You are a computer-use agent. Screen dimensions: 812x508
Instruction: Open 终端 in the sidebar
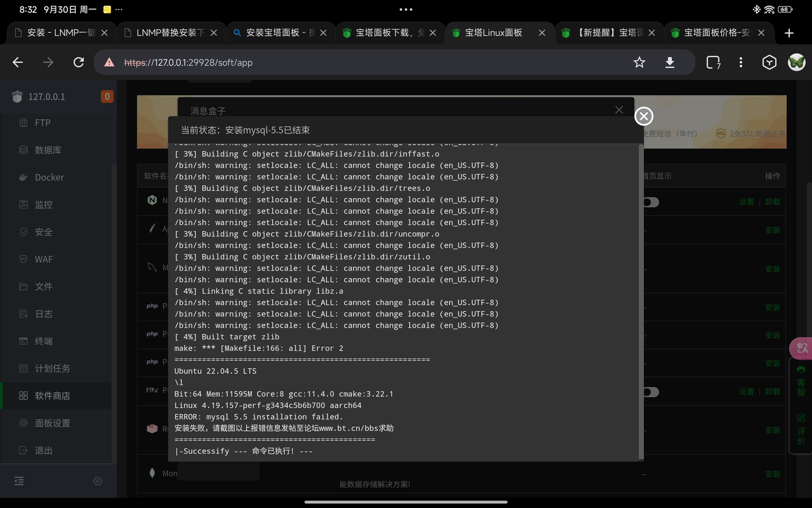[x=57, y=341]
